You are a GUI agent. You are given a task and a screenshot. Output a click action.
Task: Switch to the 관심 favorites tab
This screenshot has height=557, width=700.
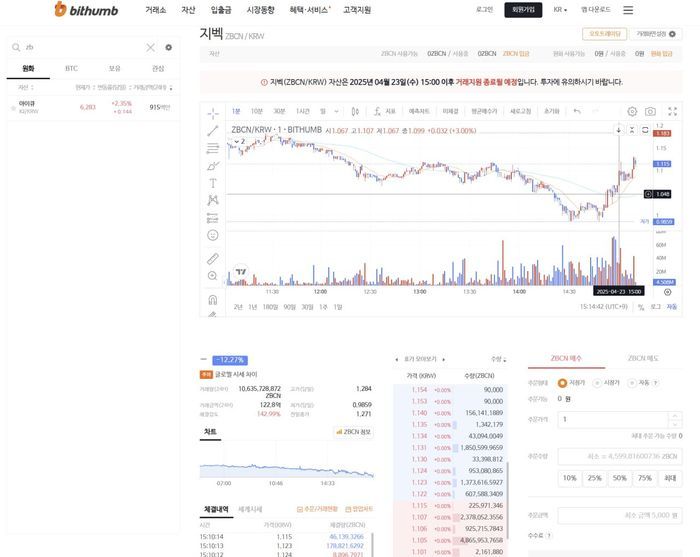(158, 69)
